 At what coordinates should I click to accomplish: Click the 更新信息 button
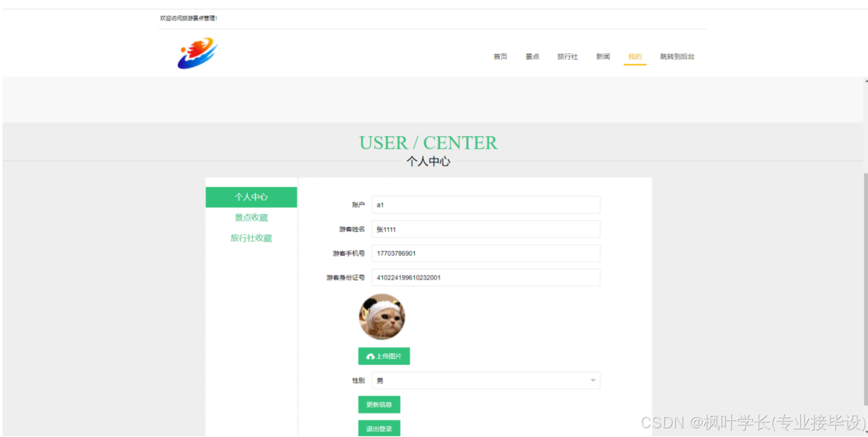379,405
